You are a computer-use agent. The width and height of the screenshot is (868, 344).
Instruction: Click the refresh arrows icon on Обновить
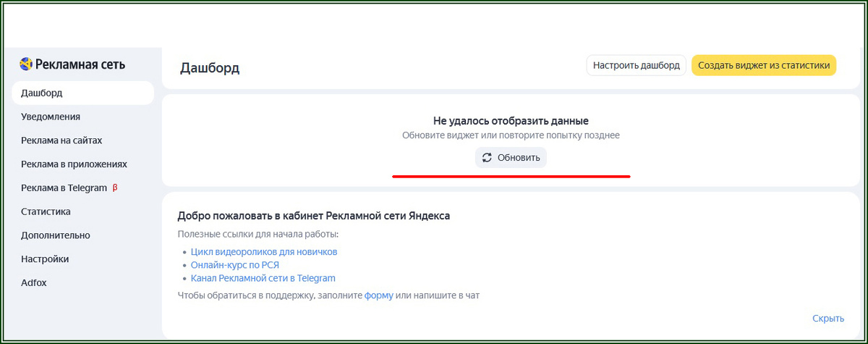click(487, 158)
